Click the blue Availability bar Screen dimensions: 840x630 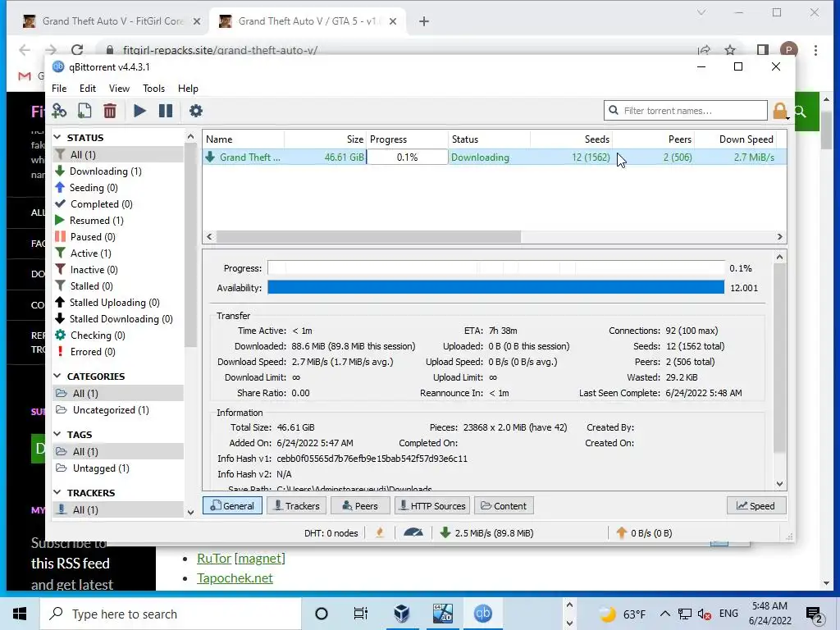pyautogui.click(x=495, y=288)
